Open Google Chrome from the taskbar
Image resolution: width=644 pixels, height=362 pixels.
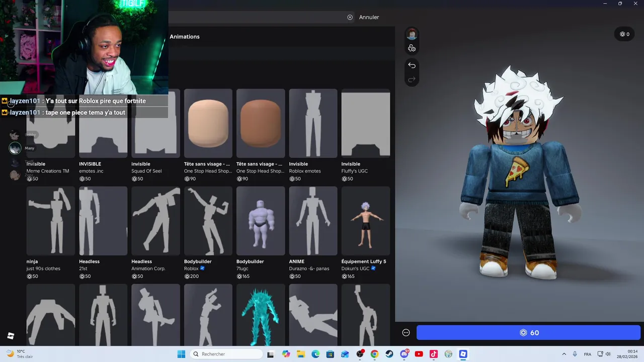[374, 354]
